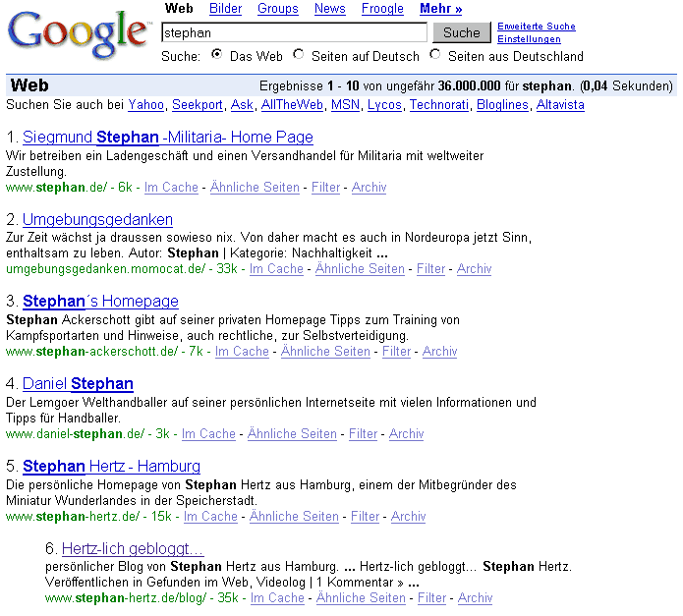Select the 'Das Web' radio button

[217, 55]
